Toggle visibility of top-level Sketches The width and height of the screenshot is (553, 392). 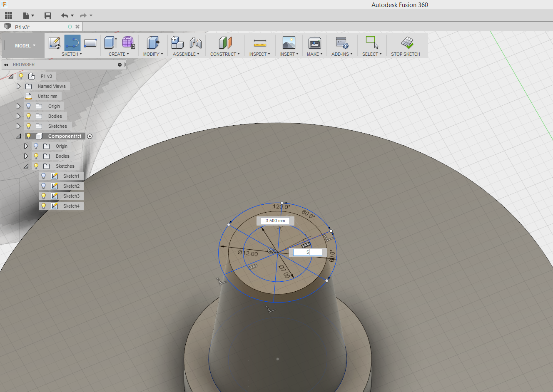point(28,126)
